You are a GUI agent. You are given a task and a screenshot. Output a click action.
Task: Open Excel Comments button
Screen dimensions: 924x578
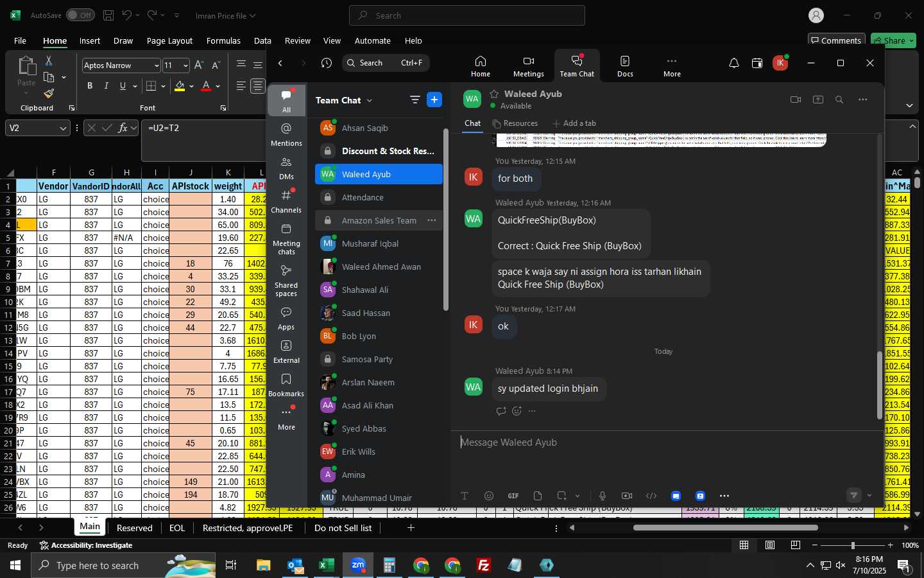[836, 40]
